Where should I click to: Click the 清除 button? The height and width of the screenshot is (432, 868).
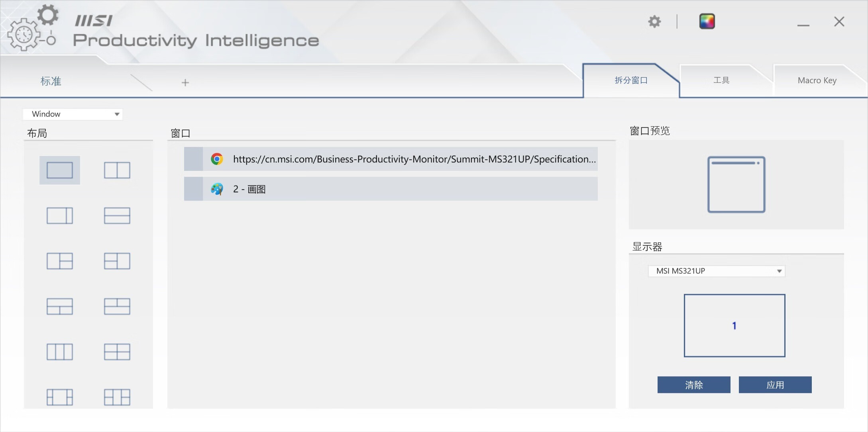pos(694,385)
